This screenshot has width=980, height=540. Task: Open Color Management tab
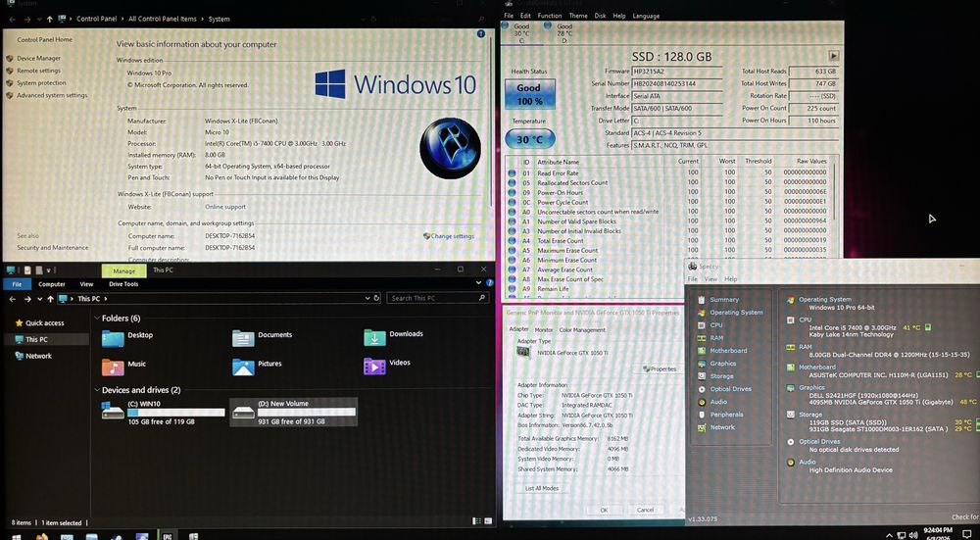[x=582, y=330]
